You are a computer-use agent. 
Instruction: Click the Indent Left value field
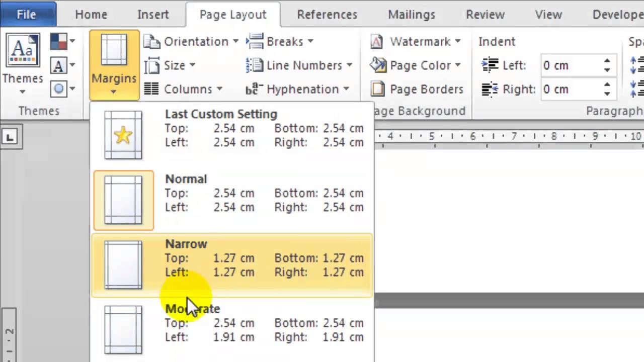point(571,65)
